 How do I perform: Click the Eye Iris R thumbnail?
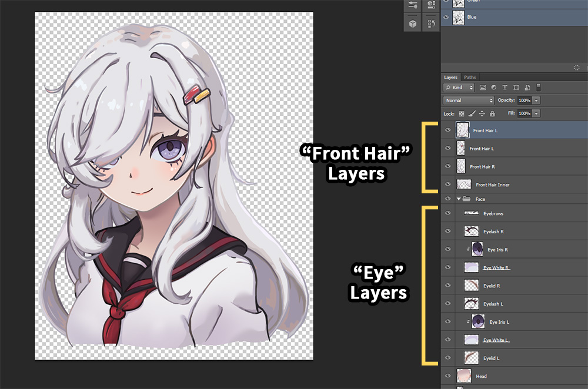pyautogui.click(x=477, y=249)
